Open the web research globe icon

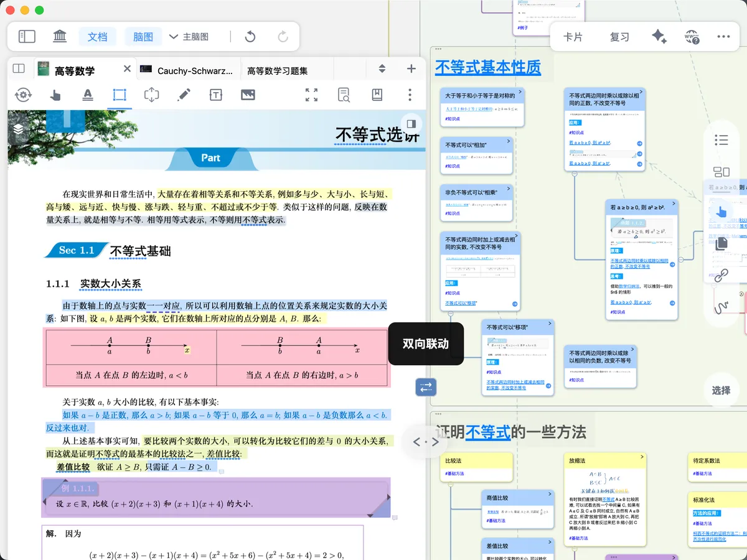click(x=692, y=37)
